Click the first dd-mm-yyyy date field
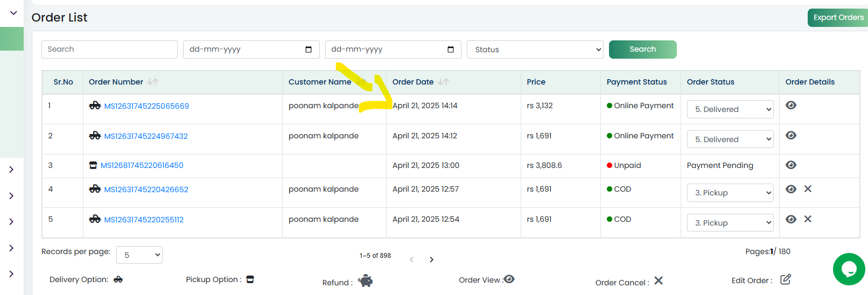 pyautogui.click(x=251, y=50)
